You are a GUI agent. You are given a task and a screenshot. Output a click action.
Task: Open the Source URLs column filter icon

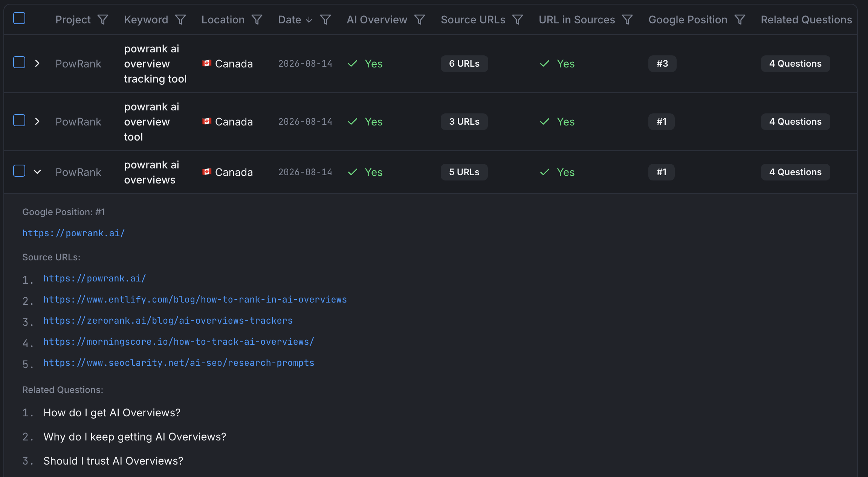[x=518, y=20]
